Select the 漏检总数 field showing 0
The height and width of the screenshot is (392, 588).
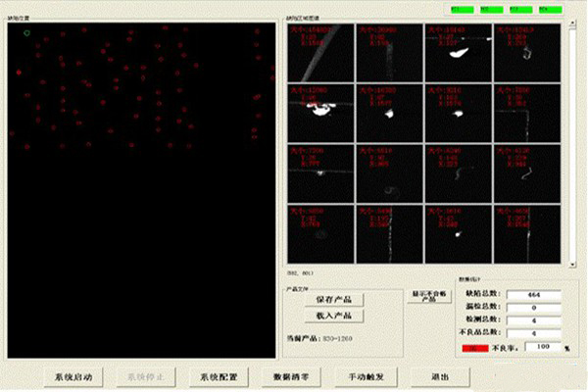click(x=534, y=308)
